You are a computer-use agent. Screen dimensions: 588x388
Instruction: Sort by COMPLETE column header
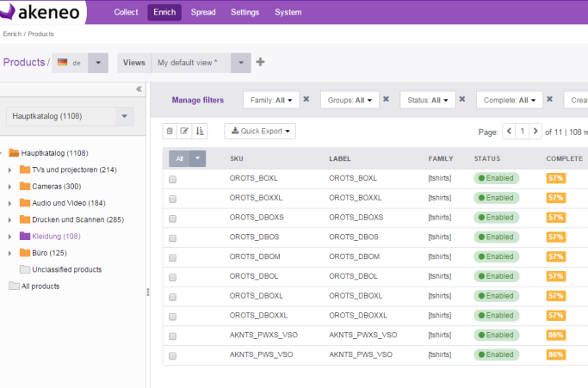point(565,158)
